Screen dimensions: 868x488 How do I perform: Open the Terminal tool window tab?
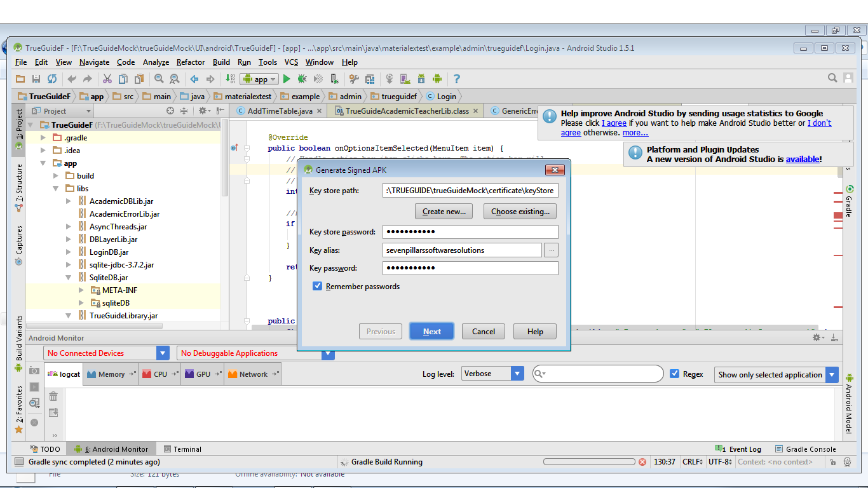(182, 449)
